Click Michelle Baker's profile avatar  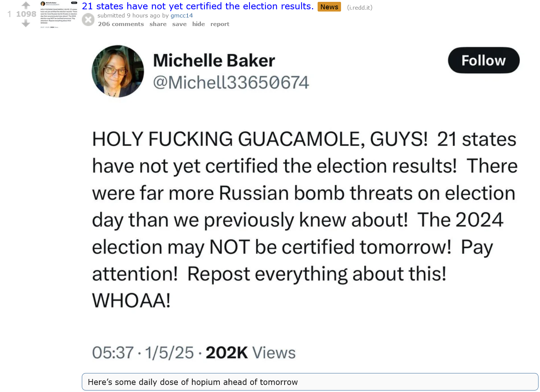point(118,71)
